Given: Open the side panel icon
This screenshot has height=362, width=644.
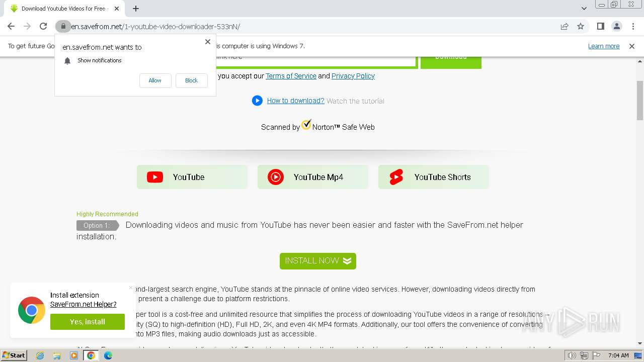Looking at the screenshot, I should click(x=600, y=27).
